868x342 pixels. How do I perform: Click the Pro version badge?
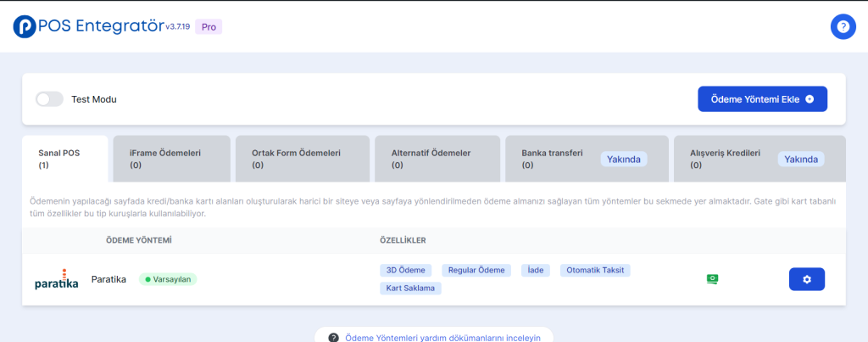pyautogui.click(x=209, y=26)
